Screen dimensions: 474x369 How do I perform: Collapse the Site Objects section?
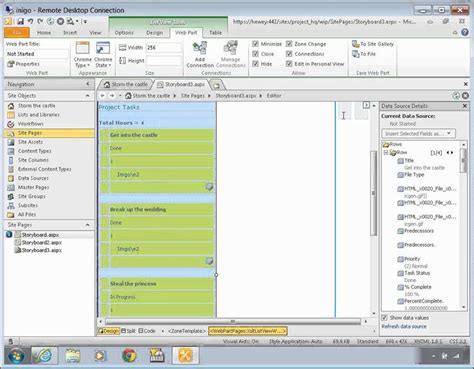[x=88, y=96]
